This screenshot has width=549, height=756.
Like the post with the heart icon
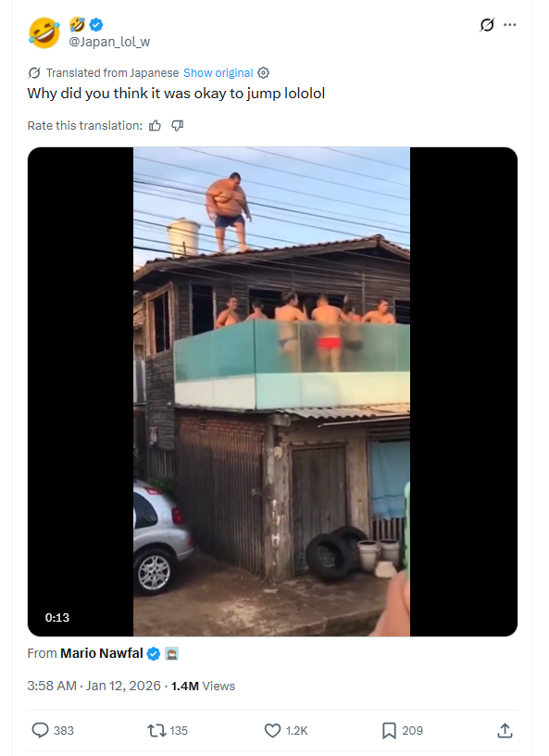(x=272, y=730)
